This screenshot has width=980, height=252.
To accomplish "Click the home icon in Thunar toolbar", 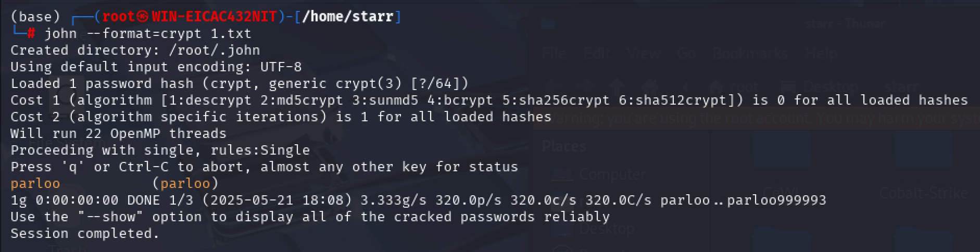I will (649, 86).
